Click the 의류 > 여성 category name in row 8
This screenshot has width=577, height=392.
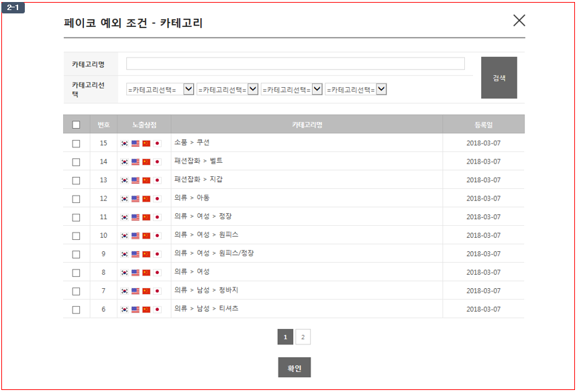pyautogui.click(x=192, y=271)
